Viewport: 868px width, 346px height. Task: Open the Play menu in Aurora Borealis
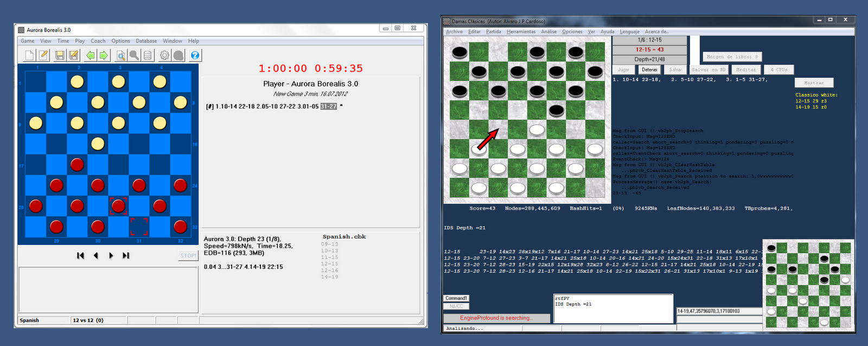click(80, 41)
